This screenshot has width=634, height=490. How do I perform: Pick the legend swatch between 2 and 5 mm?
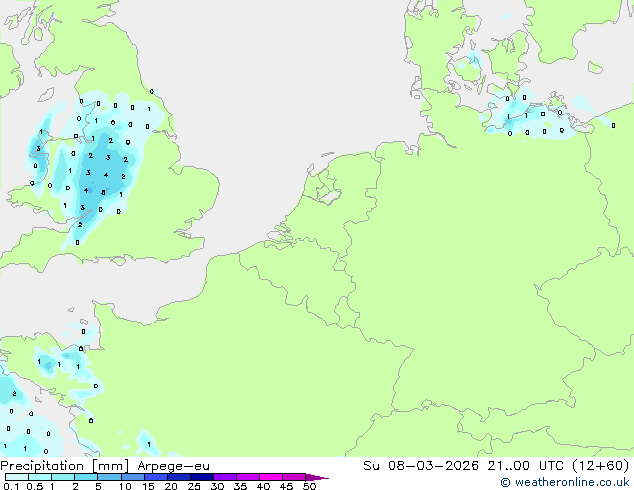point(87,477)
